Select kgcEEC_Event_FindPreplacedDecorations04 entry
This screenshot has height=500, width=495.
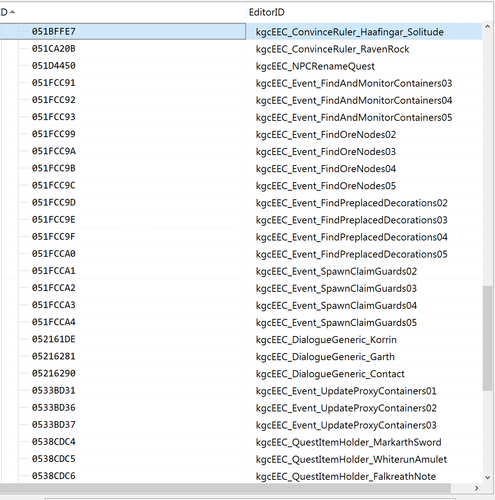[352, 237]
